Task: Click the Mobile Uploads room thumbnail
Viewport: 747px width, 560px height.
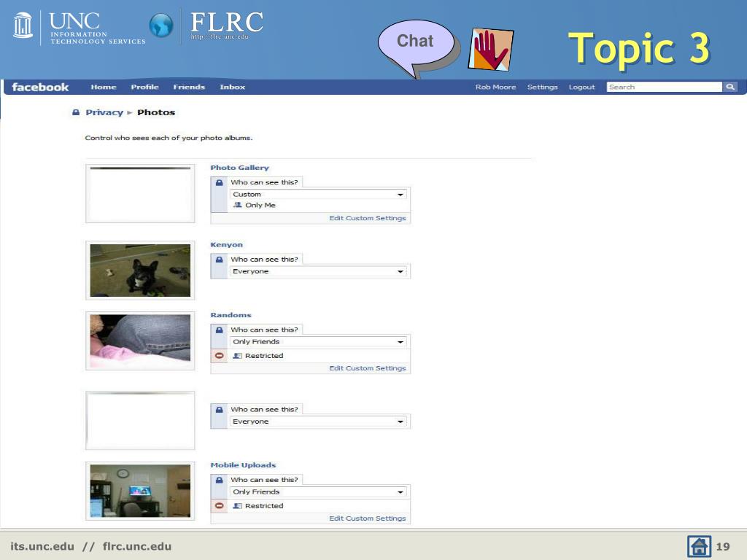Action: coord(140,491)
